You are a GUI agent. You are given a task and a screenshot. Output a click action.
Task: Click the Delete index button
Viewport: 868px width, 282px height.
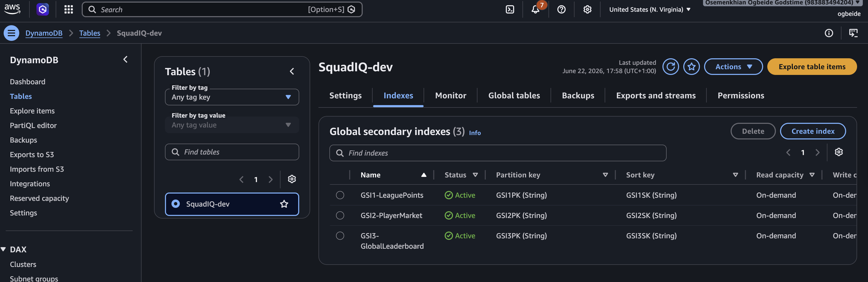(753, 131)
